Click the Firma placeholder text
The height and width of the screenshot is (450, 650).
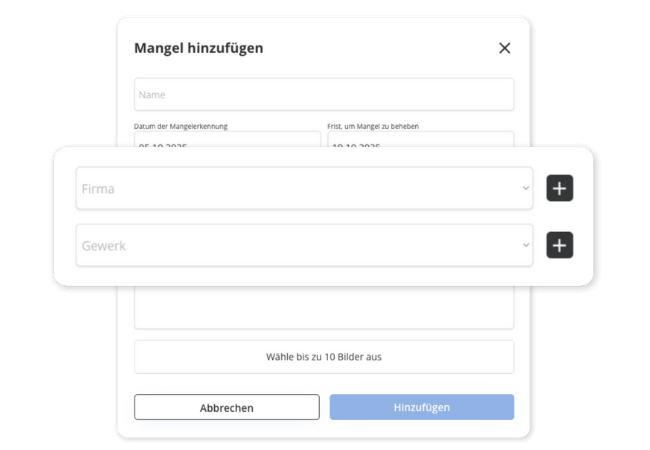coord(98,188)
